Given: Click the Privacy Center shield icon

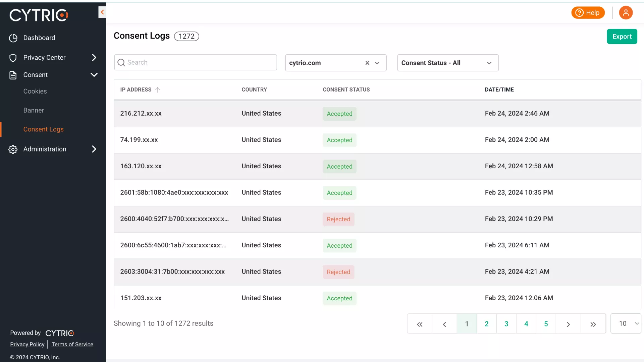Looking at the screenshot, I should pos(13,58).
